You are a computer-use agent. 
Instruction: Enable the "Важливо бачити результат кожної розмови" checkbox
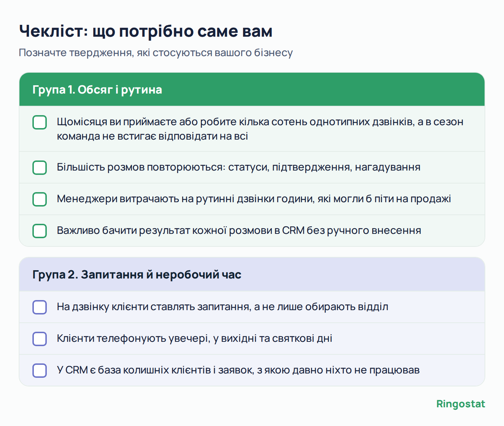[40, 231]
